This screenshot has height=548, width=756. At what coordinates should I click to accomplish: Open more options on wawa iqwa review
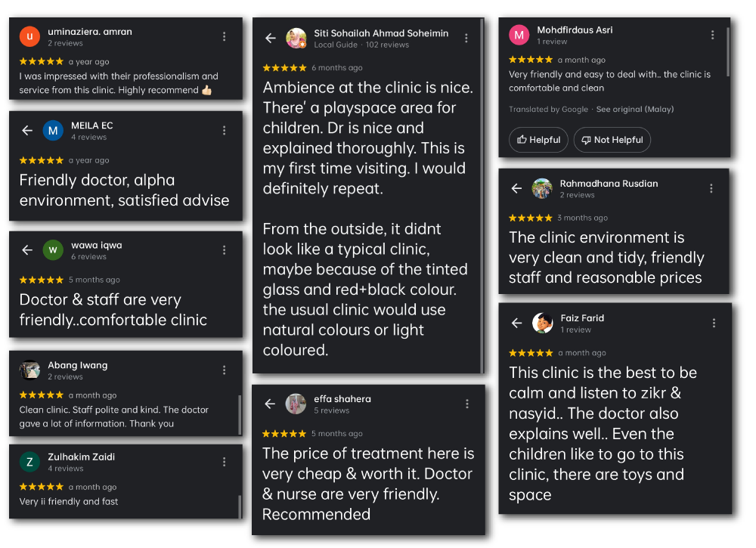pyautogui.click(x=225, y=250)
